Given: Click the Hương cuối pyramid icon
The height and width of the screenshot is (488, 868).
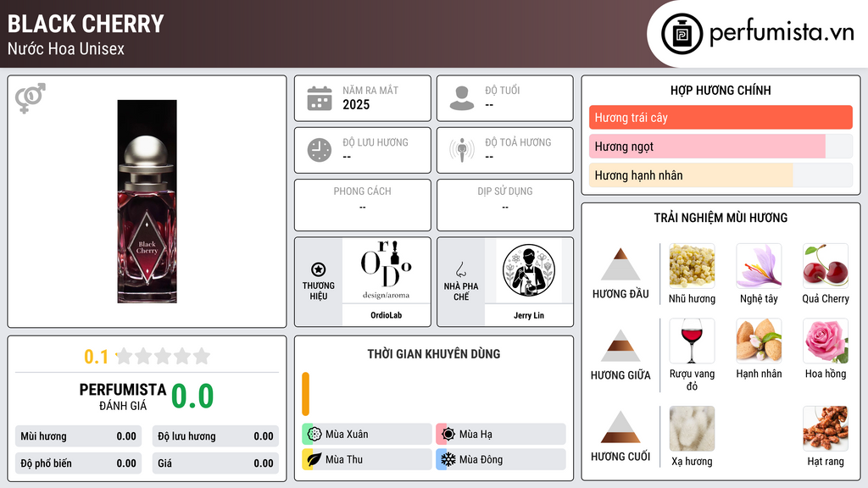Looking at the screenshot, I should tap(620, 427).
